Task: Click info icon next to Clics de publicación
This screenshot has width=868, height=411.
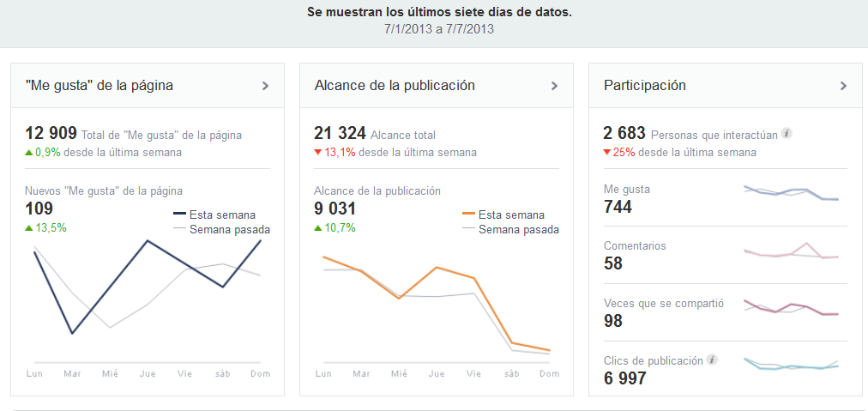Action: point(712,360)
